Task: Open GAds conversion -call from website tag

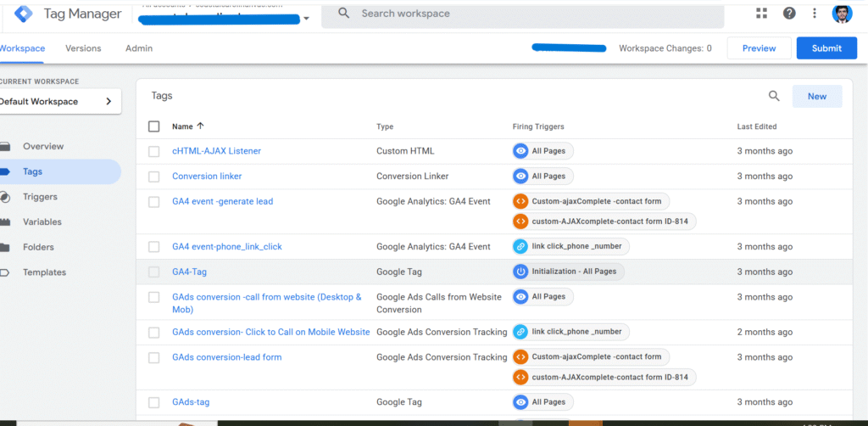Action: coord(267,303)
